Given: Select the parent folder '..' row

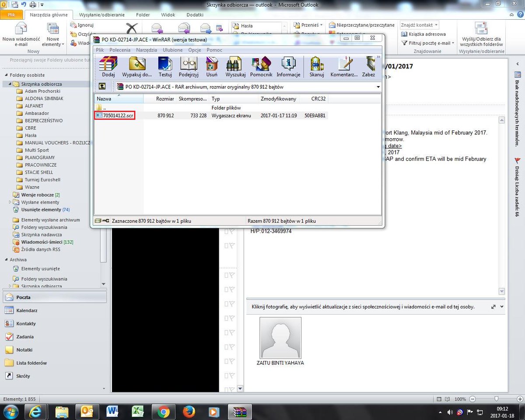Looking at the screenshot, I should 101,108.
